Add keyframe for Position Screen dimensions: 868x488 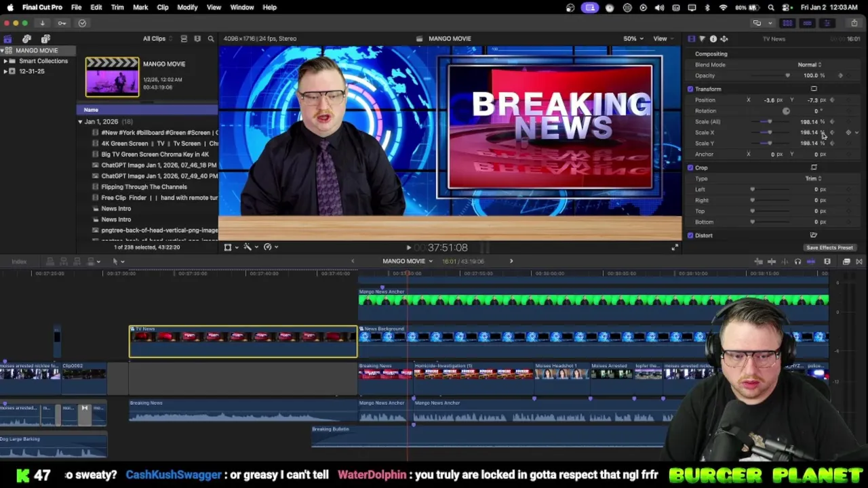[x=832, y=100]
